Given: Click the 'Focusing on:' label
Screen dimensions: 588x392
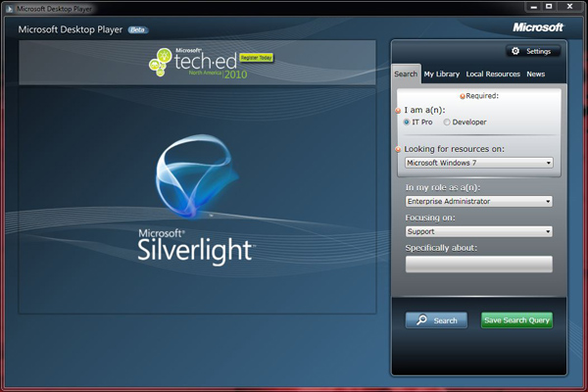Looking at the screenshot, I should pyautogui.click(x=430, y=218).
